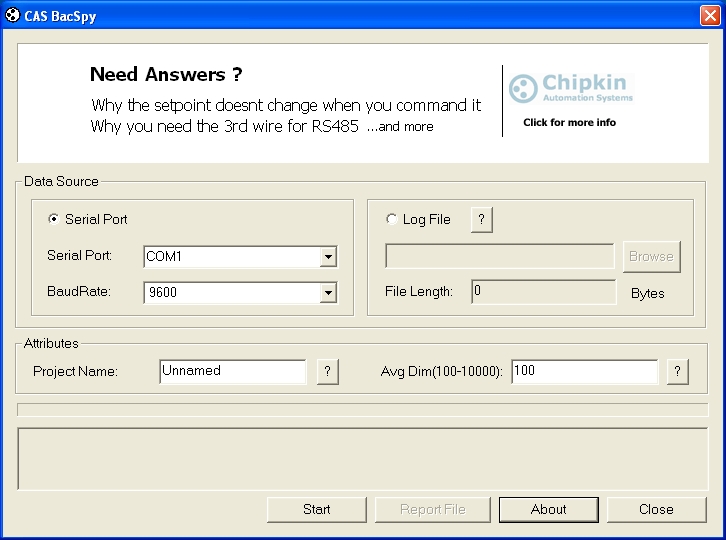Click the 'BaudRate:' label
This screenshot has width=726, height=540.
(x=79, y=291)
